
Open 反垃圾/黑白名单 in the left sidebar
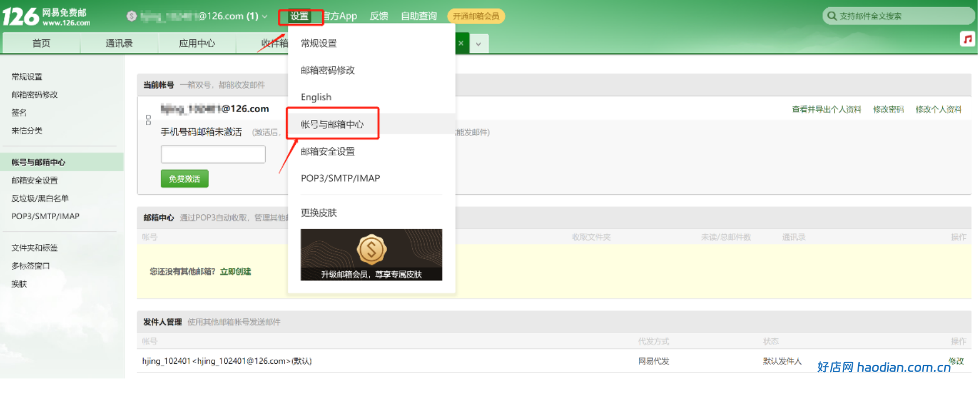(40, 198)
